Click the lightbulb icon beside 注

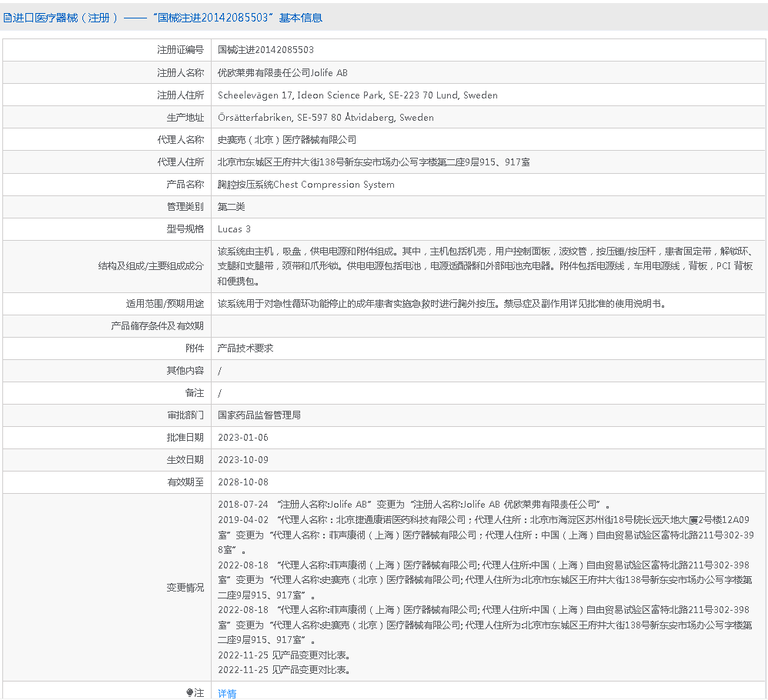[189, 692]
